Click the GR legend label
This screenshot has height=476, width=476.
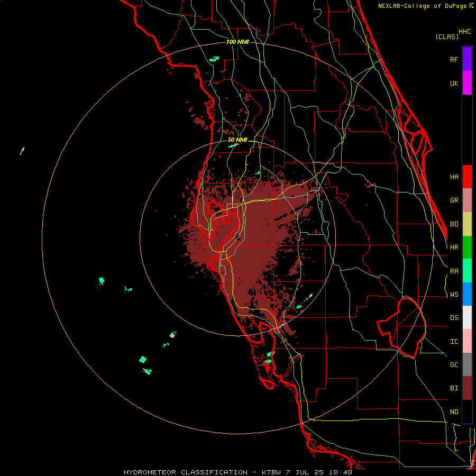click(454, 200)
